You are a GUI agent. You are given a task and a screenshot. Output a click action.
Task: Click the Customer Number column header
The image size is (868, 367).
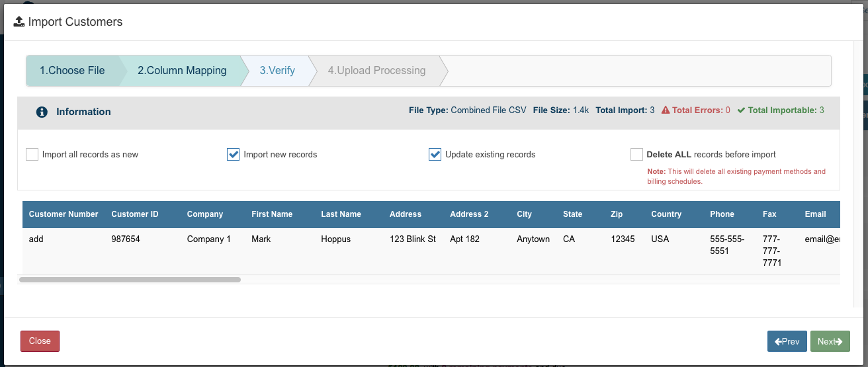(64, 214)
